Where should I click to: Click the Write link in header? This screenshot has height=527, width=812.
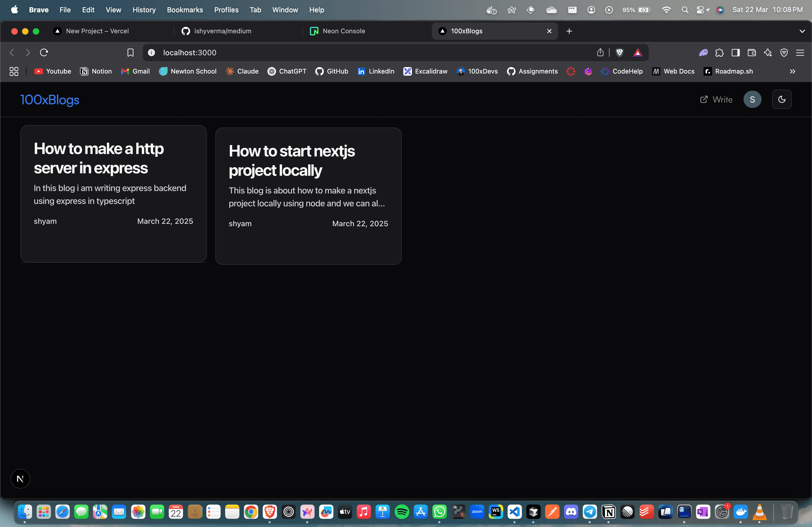pos(716,100)
